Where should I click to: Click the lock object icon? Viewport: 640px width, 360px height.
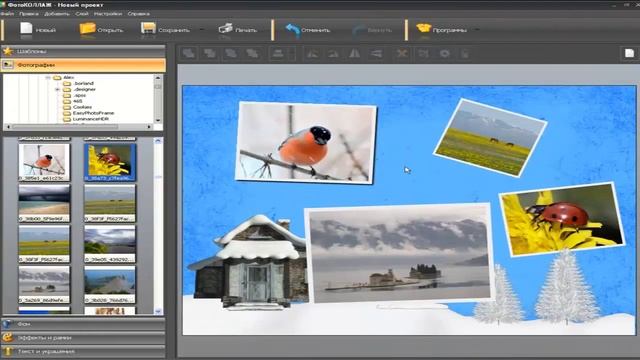(x=465, y=53)
